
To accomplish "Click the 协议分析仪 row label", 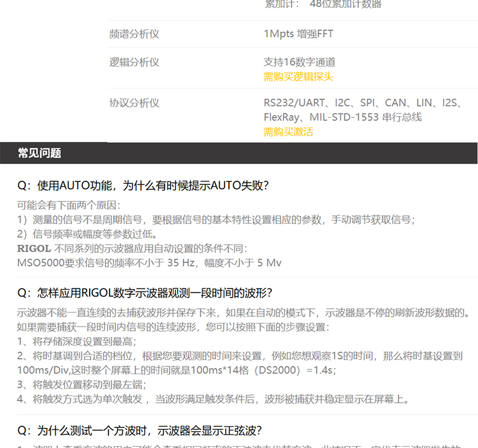I will (x=134, y=103).
